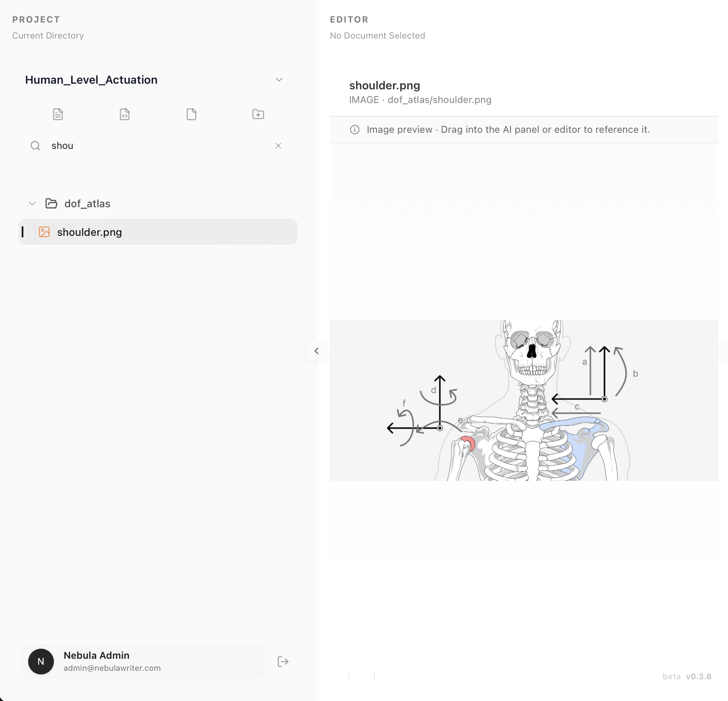Viewport: 728px width, 701px height.
Task: Click the add folder icon
Action: 258,114
